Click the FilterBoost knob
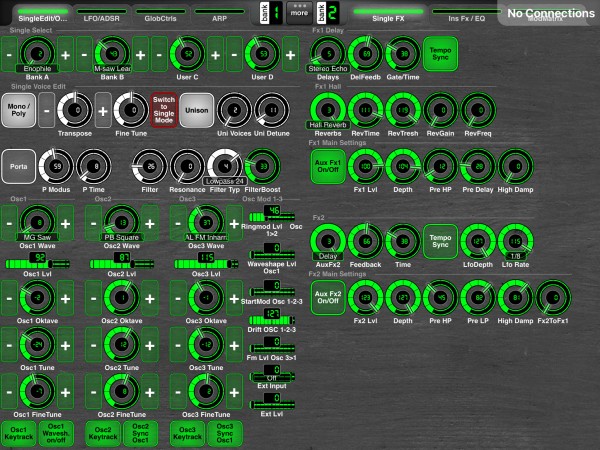 pyautogui.click(x=262, y=166)
